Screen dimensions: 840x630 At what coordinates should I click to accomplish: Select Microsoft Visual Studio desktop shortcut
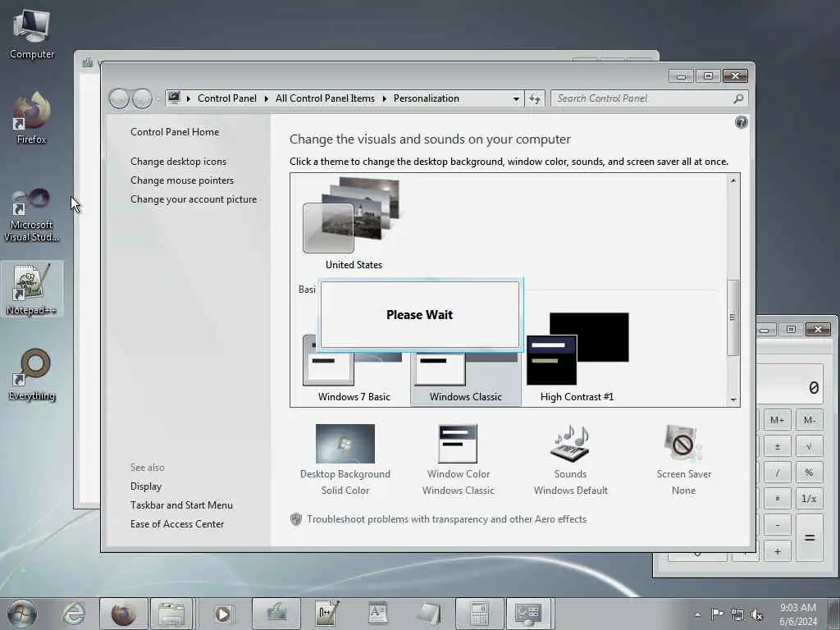pyautogui.click(x=32, y=215)
